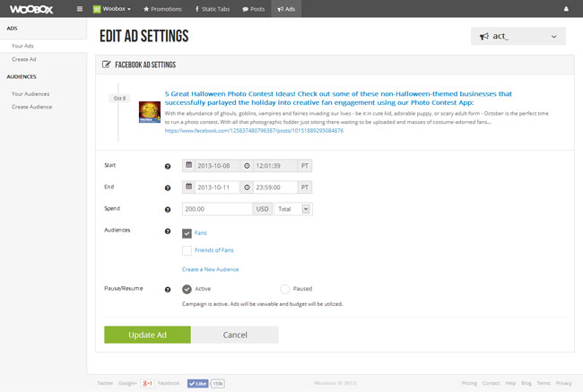The image size is (583, 392).
Task: Go to Your Ads in sidebar
Action: click(x=22, y=46)
